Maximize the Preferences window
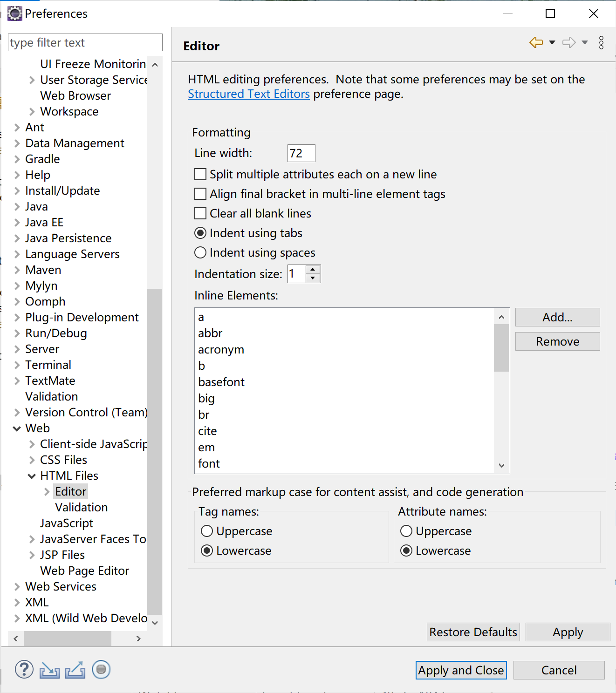The image size is (616, 693). click(550, 14)
